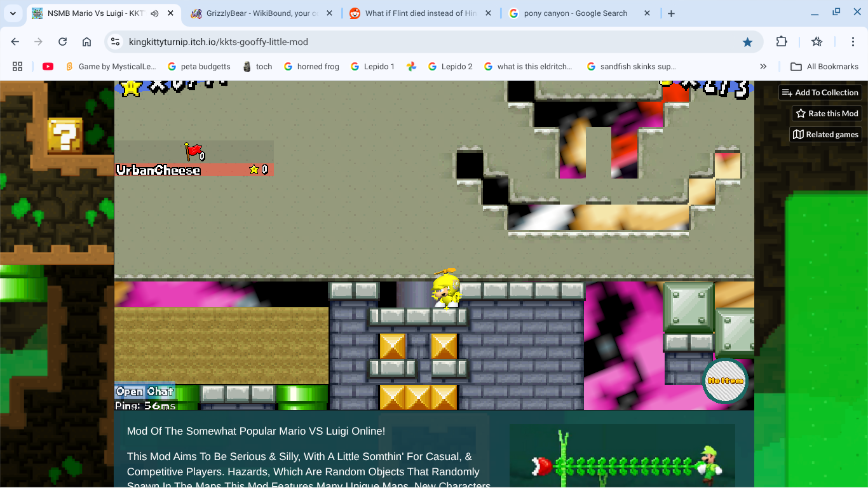Click the red flag icon above UrbanCheese

tap(193, 151)
